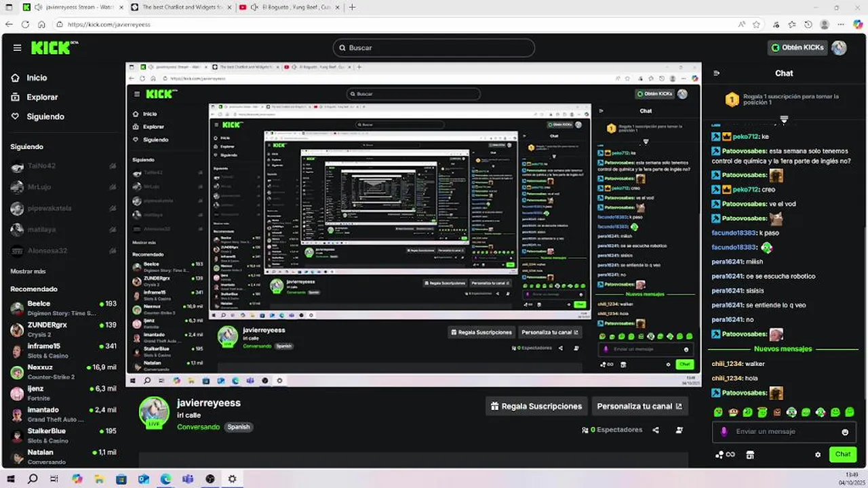Click the Spanish language tag

[x=238, y=427]
